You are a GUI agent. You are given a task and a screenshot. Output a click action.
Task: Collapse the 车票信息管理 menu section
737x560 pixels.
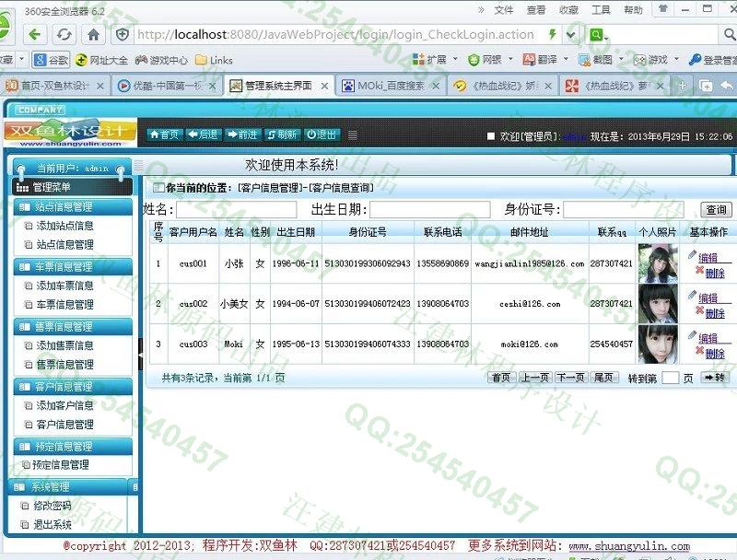[73, 267]
